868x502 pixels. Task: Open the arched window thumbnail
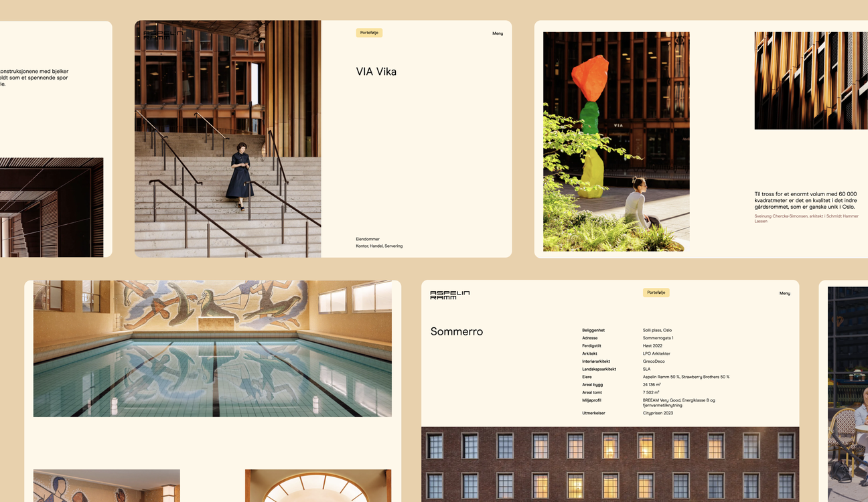[317, 486]
